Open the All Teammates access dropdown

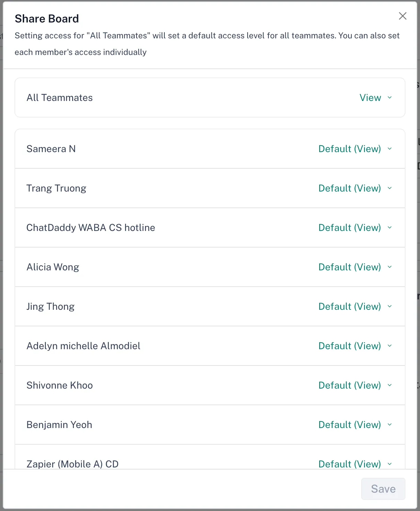pos(375,98)
